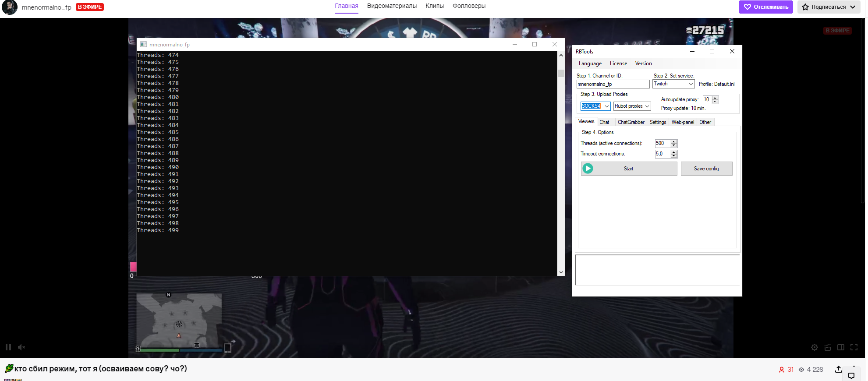Unmute the stream audio speaker icon
868x381 pixels.
[21, 347]
